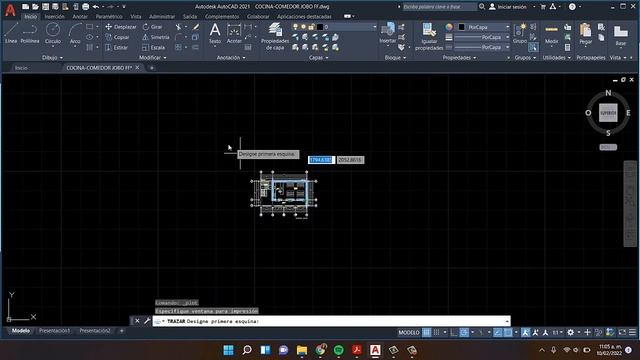Click the Desplazar (move) tool
Viewport: 640px width, 360px height.
pyautogui.click(x=121, y=27)
